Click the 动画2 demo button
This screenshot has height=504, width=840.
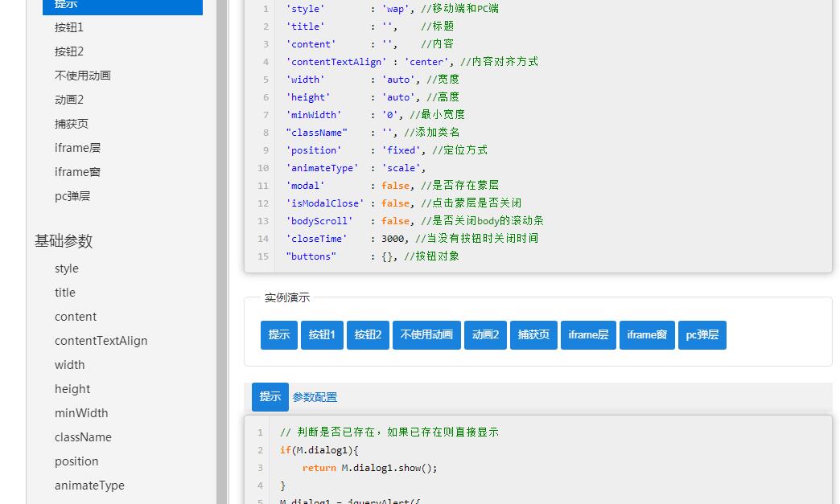click(x=485, y=335)
